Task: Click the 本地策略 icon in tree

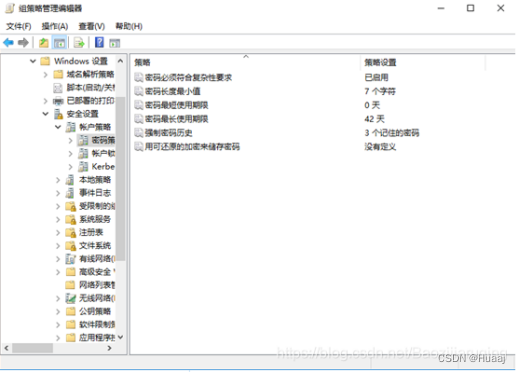Action: 70,180
